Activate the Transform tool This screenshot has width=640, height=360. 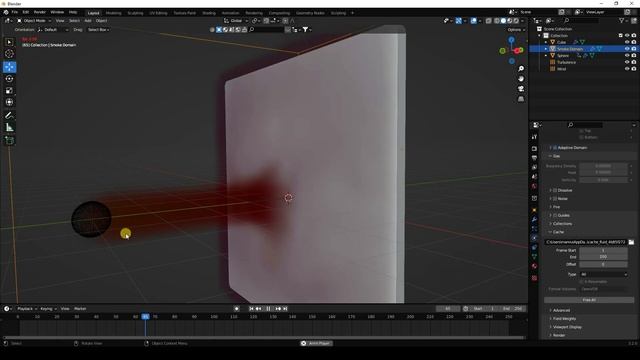9,102
